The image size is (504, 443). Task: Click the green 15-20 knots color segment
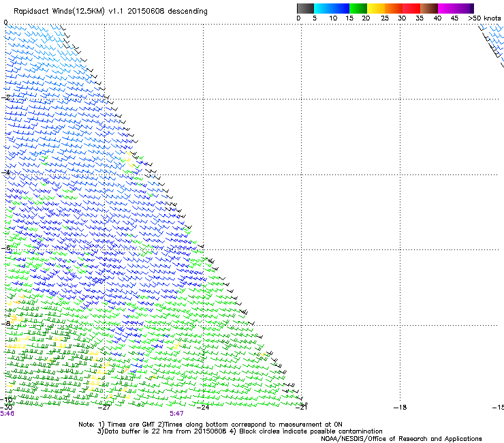(358, 8)
